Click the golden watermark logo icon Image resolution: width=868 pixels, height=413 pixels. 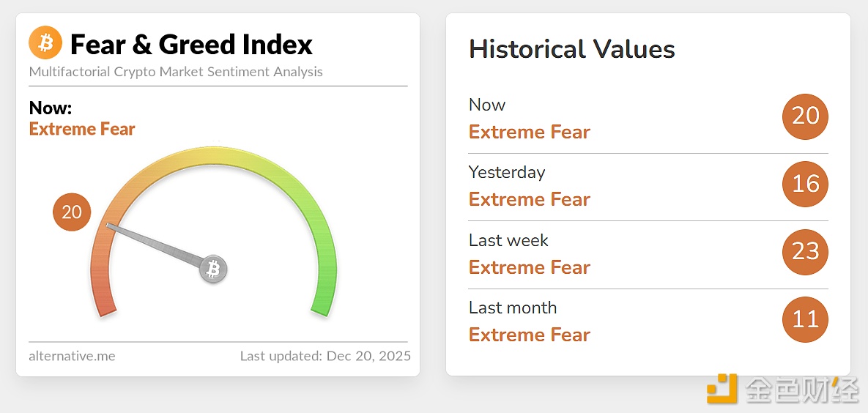pyautogui.click(x=722, y=389)
